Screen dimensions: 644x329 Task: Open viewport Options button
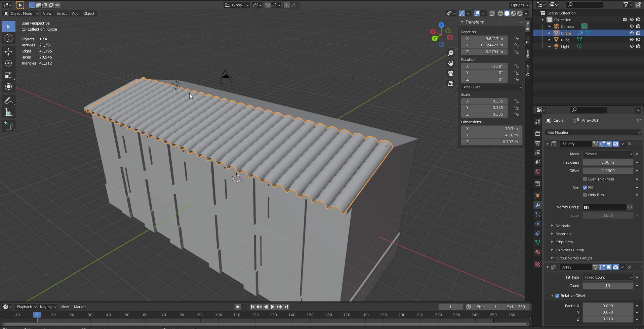click(x=519, y=5)
